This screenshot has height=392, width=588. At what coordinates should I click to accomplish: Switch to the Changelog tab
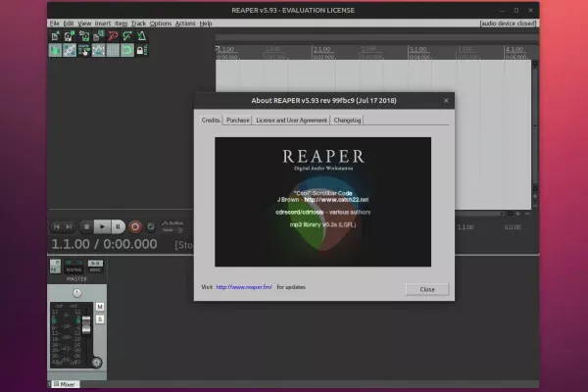coord(347,120)
